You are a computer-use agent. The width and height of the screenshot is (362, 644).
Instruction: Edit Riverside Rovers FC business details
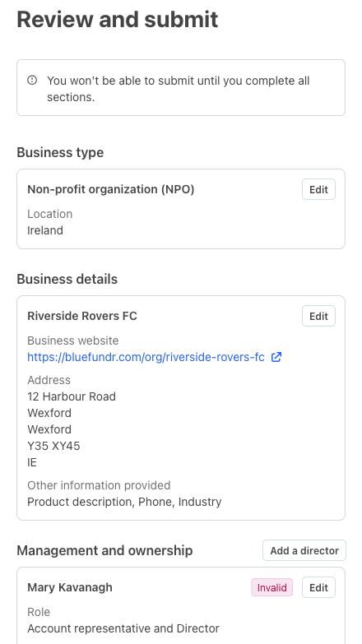click(319, 316)
